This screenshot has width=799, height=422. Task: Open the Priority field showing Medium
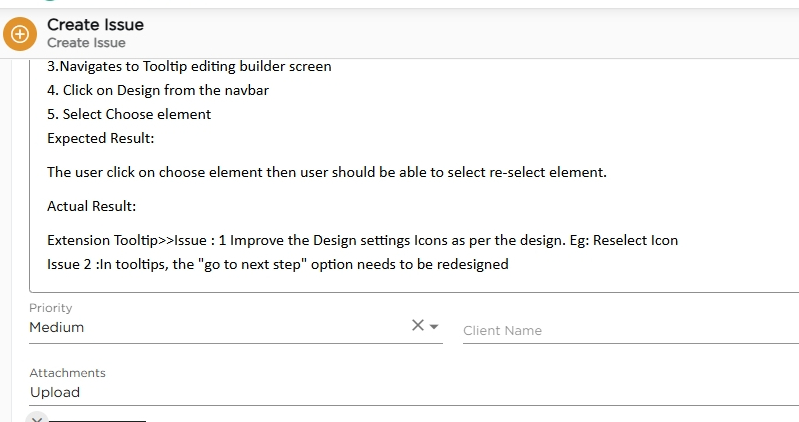pyautogui.click(x=235, y=327)
